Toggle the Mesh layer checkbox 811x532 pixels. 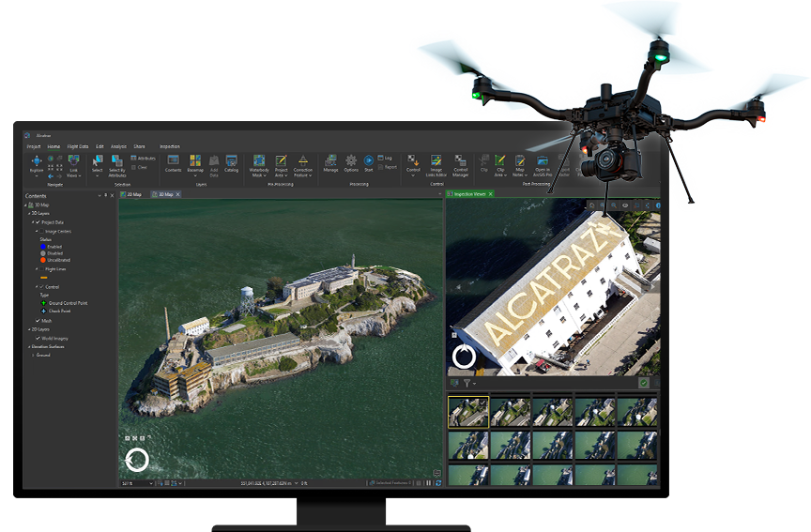[x=38, y=321]
